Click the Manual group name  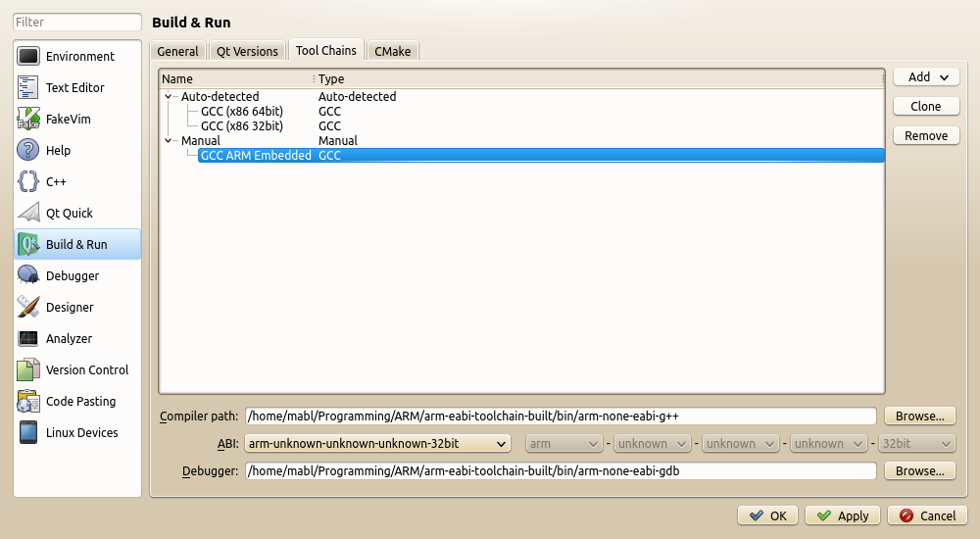(201, 141)
